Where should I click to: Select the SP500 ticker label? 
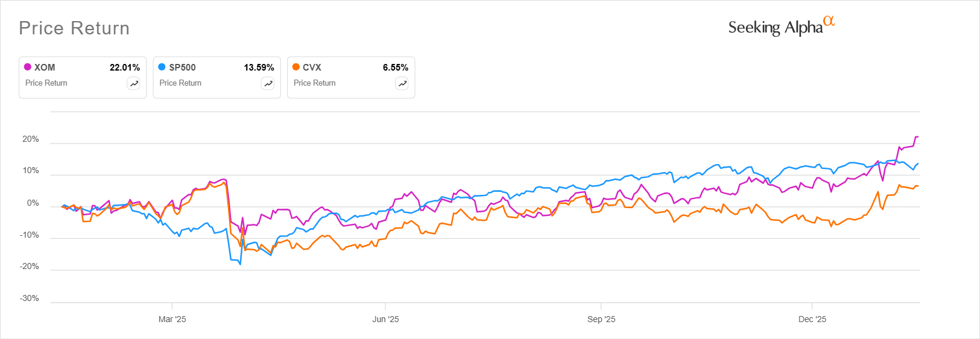(x=182, y=68)
